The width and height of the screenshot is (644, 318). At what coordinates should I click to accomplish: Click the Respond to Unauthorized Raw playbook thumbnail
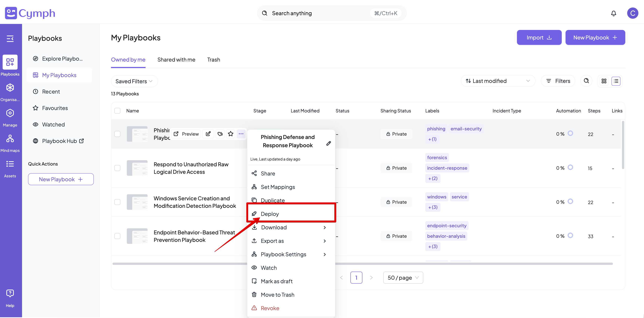pyautogui.click(x=137, y=168)
